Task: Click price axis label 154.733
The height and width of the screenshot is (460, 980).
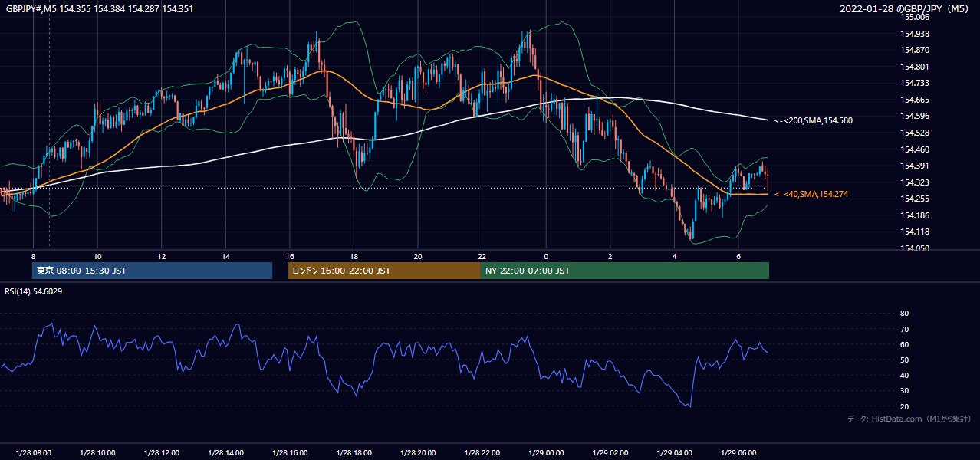Action: coord(915,83)
